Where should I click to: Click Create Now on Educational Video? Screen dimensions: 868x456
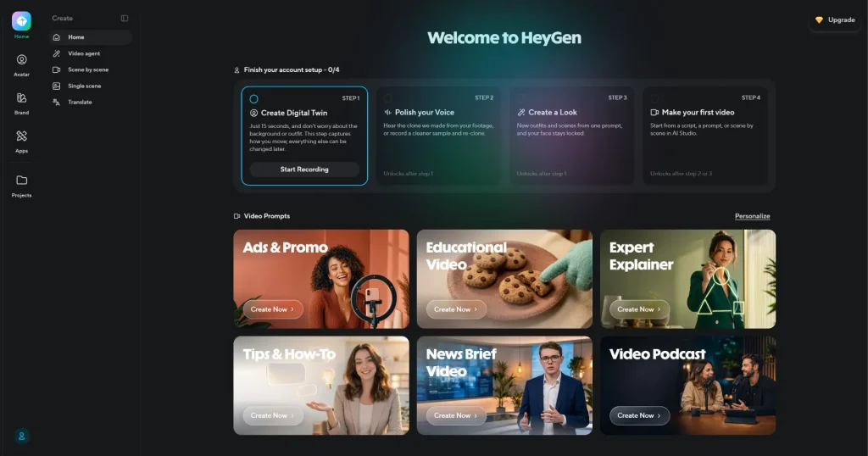pos(456,309)
